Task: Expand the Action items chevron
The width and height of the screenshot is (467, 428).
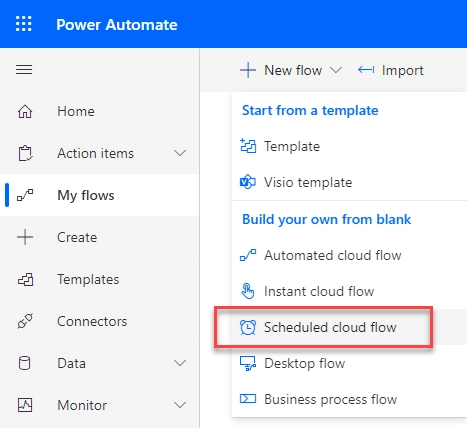Action: tap(180, 153)
